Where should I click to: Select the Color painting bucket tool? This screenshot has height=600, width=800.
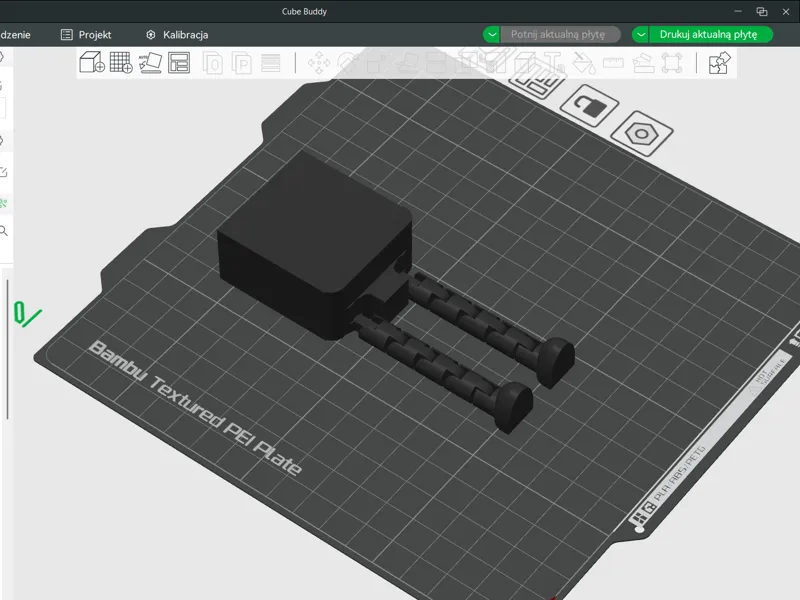(x=584, y=63)
